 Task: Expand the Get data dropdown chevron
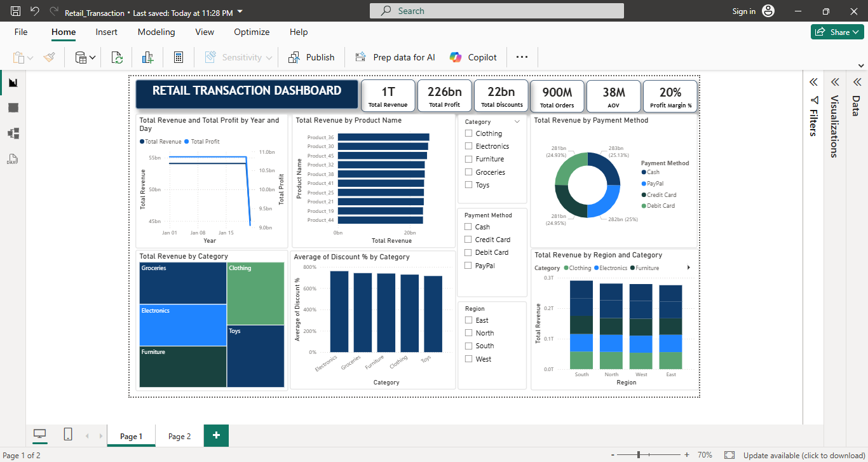[x=93, y=57]
